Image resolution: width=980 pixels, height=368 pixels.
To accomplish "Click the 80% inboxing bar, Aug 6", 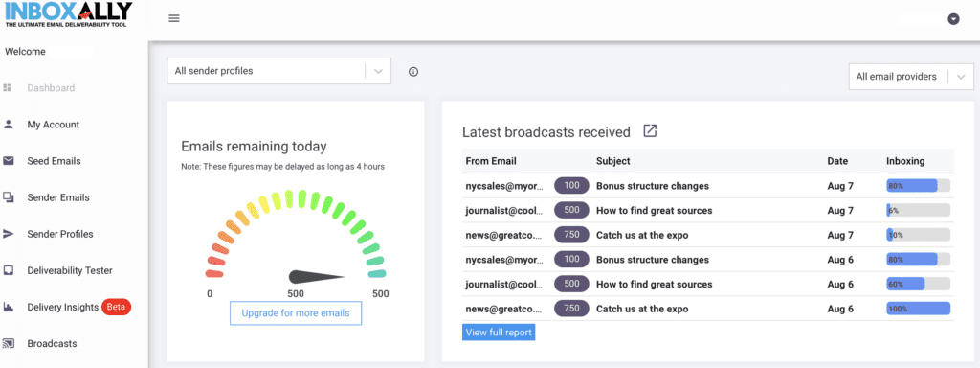I will [918, 260].
